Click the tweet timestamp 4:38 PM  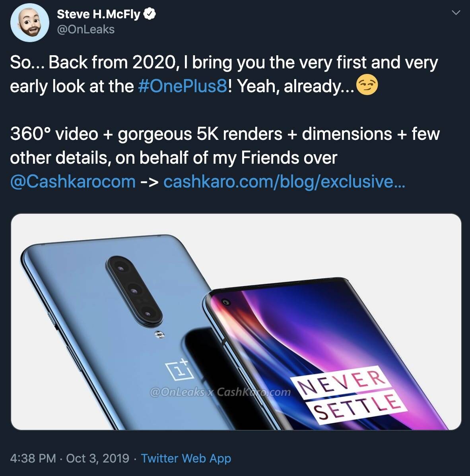coord(33,458)
